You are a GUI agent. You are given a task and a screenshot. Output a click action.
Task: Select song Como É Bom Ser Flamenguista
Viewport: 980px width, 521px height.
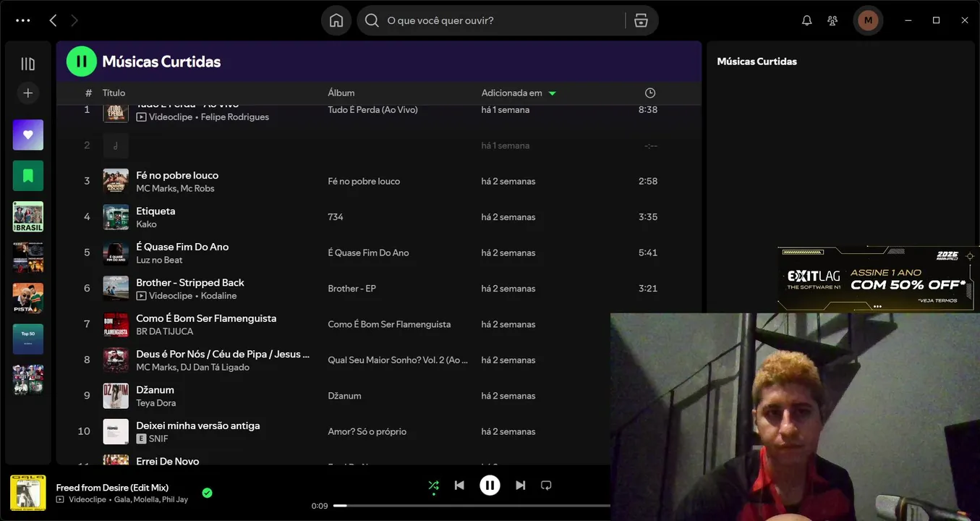click(206, 318)
